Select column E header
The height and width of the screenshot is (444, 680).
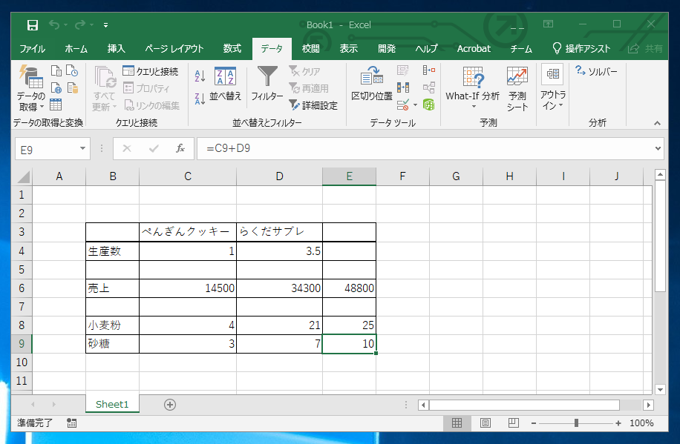coord(349,176)
